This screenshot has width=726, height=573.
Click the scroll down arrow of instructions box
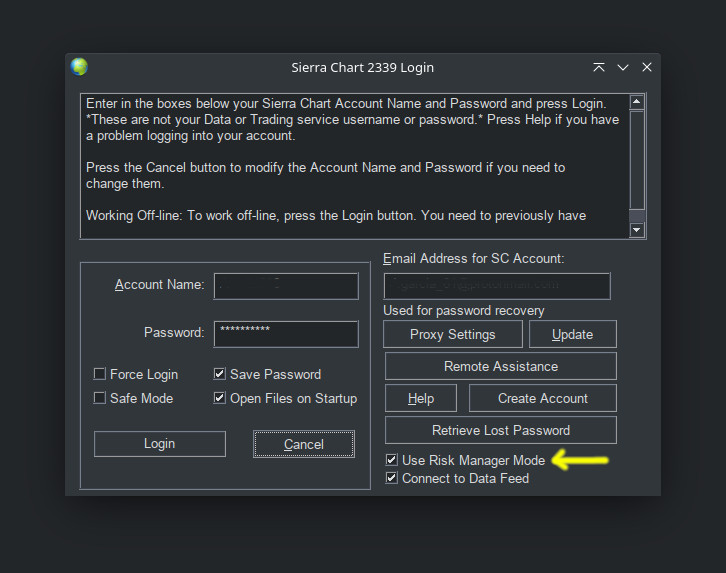point(637,230)
